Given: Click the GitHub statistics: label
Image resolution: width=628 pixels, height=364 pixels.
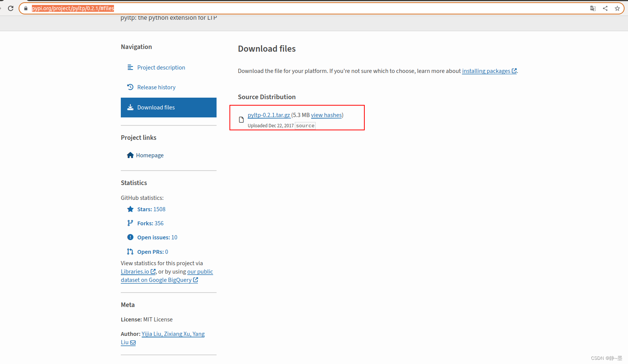Looking at the screenshot, I should pos(142,198).
